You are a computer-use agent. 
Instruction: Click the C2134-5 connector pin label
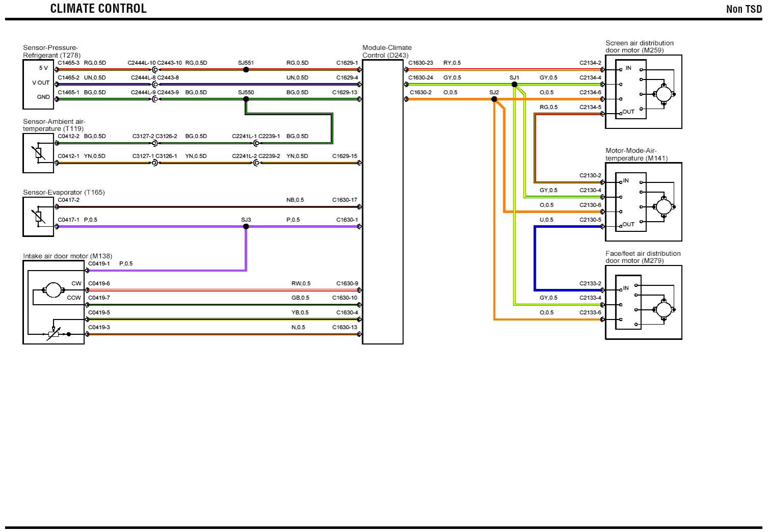590,108
